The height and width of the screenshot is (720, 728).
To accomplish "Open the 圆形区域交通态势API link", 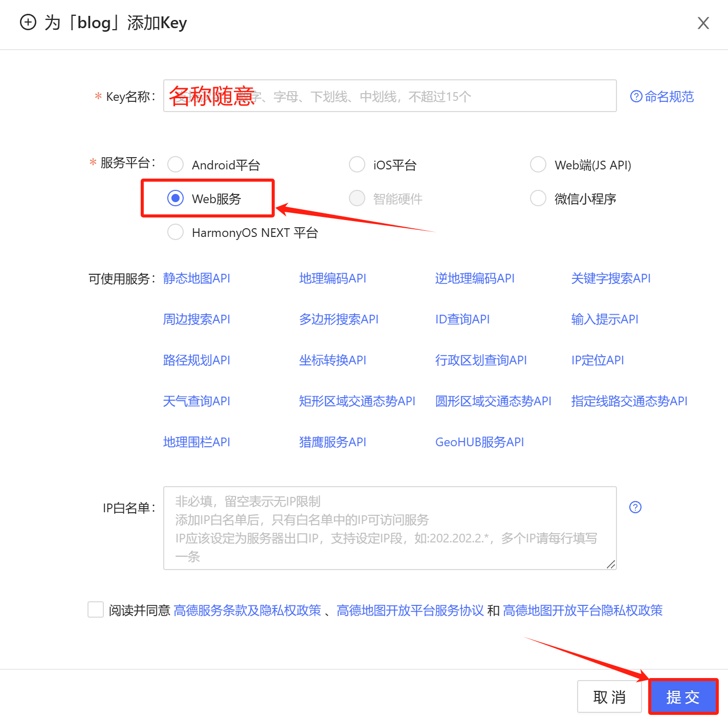I will (493, 401).
